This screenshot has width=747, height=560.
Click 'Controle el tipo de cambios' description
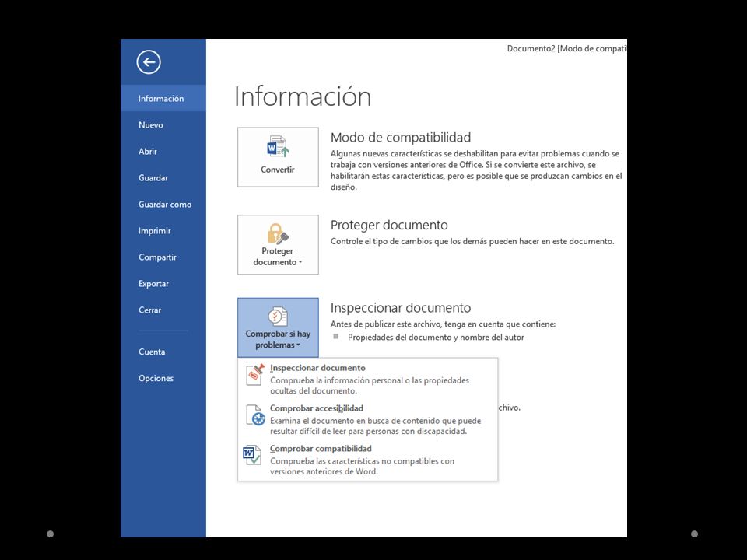[x=472, y=241]
